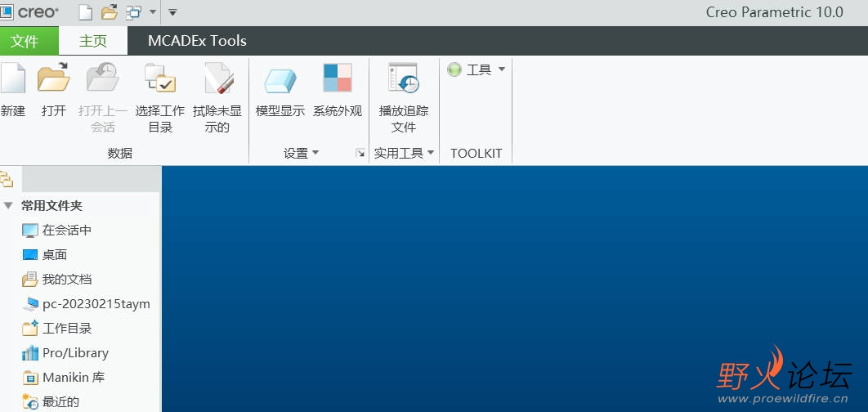
Task: Click the 打开上一会话 ribbon icon
Action: coord(103,77)
